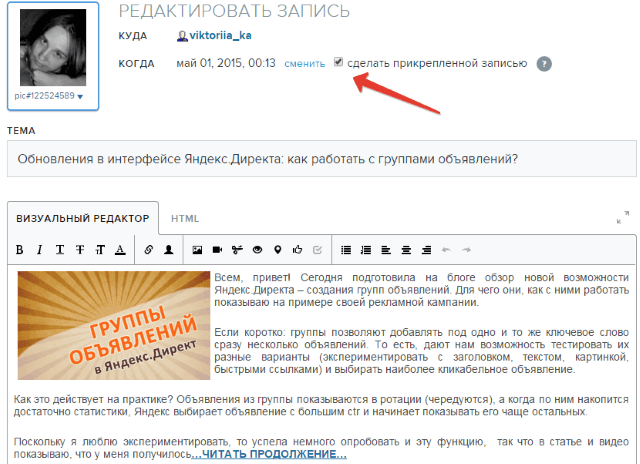Click 'сменить' to change the date
The height and width of the screenshot is (464, 640).
click(x=304, y=64)
